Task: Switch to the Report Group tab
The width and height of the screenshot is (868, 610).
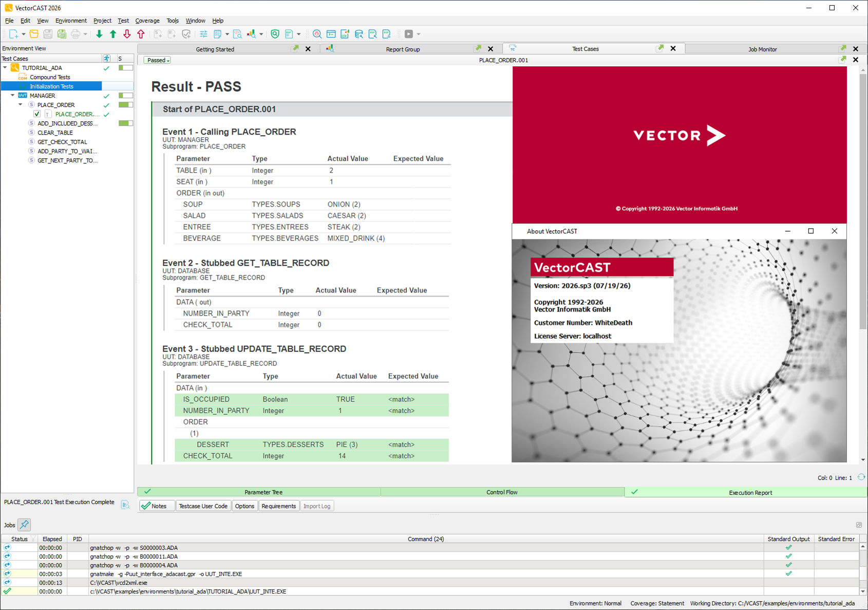Action: (403, 49)
